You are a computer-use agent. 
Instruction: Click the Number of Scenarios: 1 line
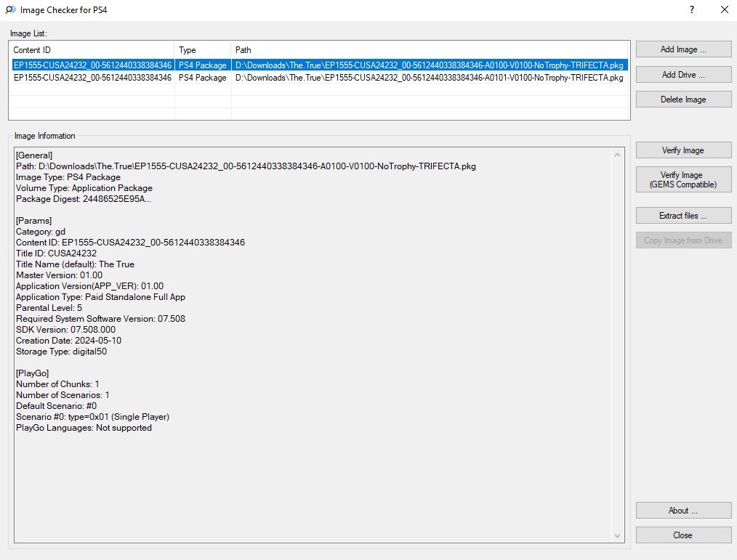tap(63, 394)
